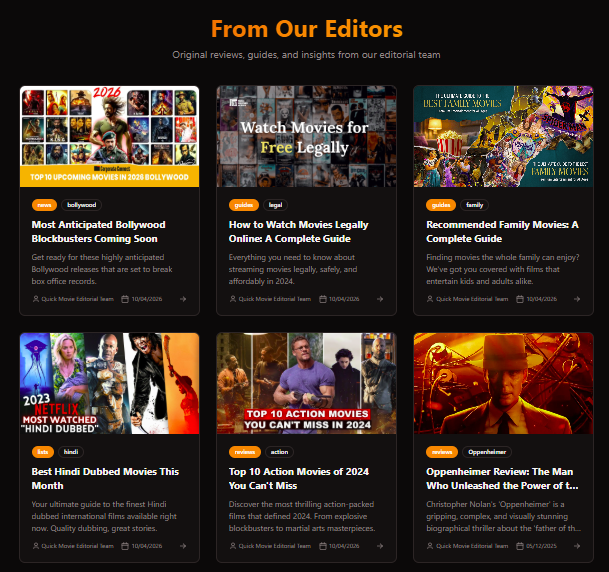609x572 pixels.
Task: Click arrow icon on Bollywood Blockbusters card
Action: pyautogui.click(x=183, y=299)
